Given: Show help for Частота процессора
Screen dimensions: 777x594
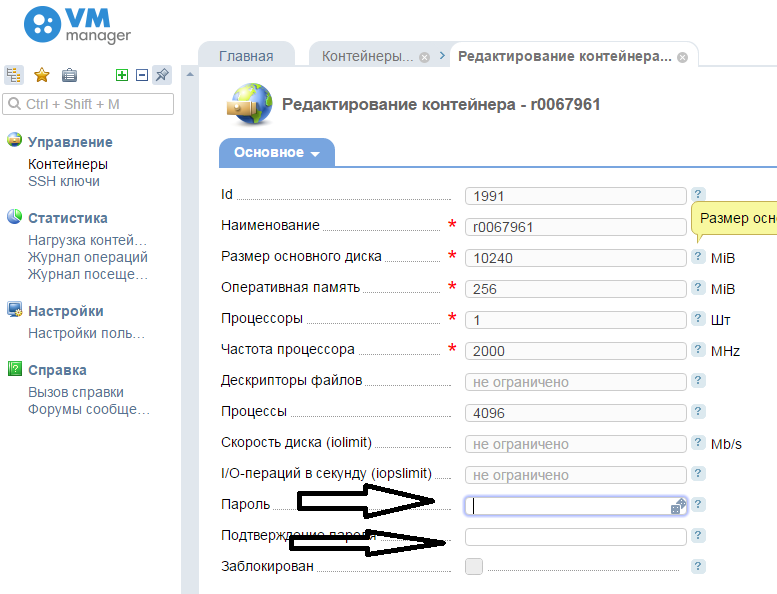Looking at the screenshot, I should point(698,349).
